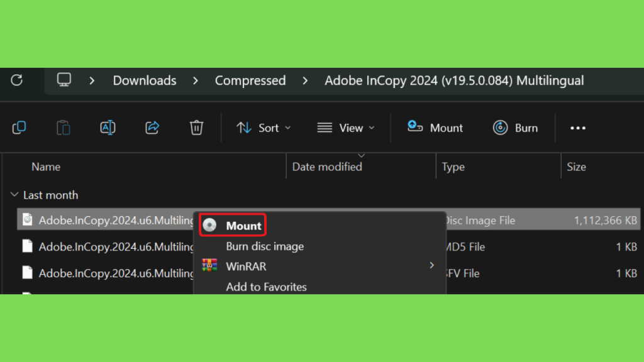Screen dimensions: 644x362
Task: Select the MD5 file's document icon
Action: click(28, 246)
